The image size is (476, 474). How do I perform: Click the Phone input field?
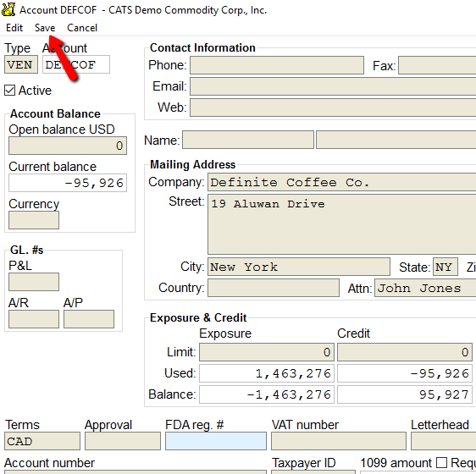[x=277, y=65]
